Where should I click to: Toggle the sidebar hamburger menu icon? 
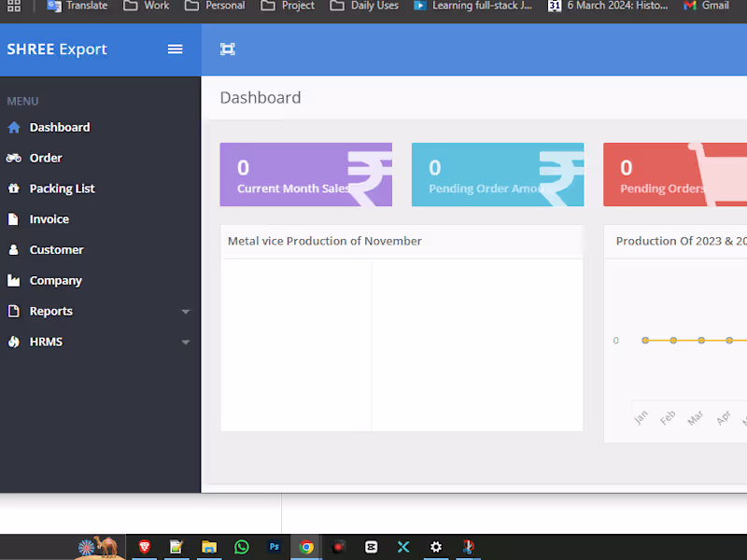[x=175, y=49]
